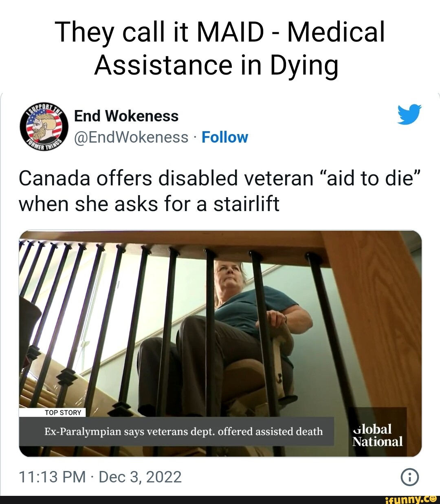440x504 pixels.
Task: Click the 'Assistance in Dying' heading line
Action: click(x=216, y=65)
